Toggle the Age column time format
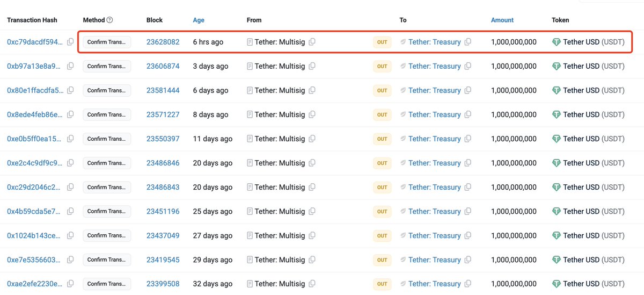This screenshot has width=644, height=295. click(199, 20)
